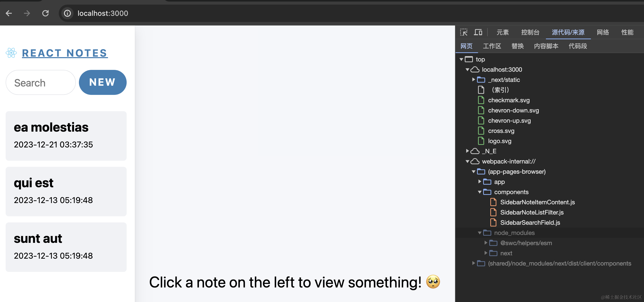Expand the @swc/helpers/esm folder
This screenshot has width=644, height=302.
coord(486,243)
